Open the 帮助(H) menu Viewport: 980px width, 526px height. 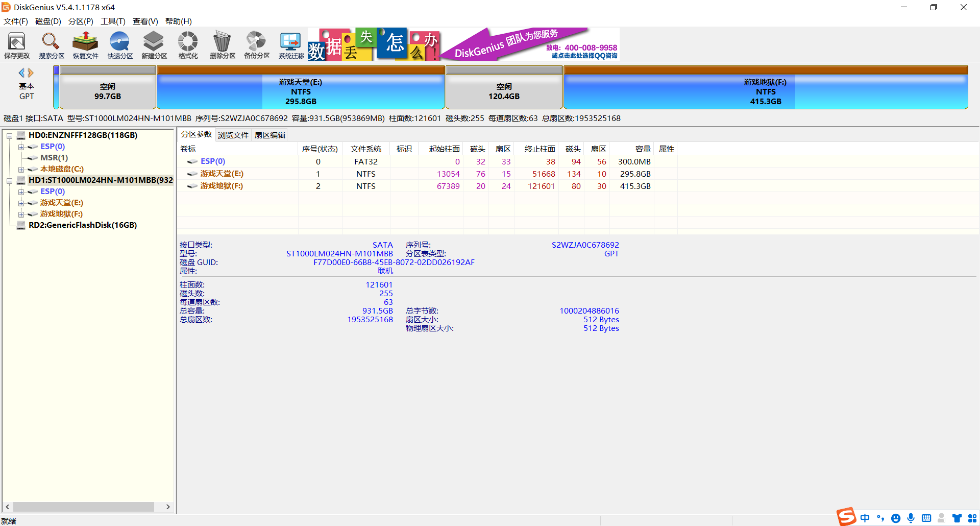(179, 21)
